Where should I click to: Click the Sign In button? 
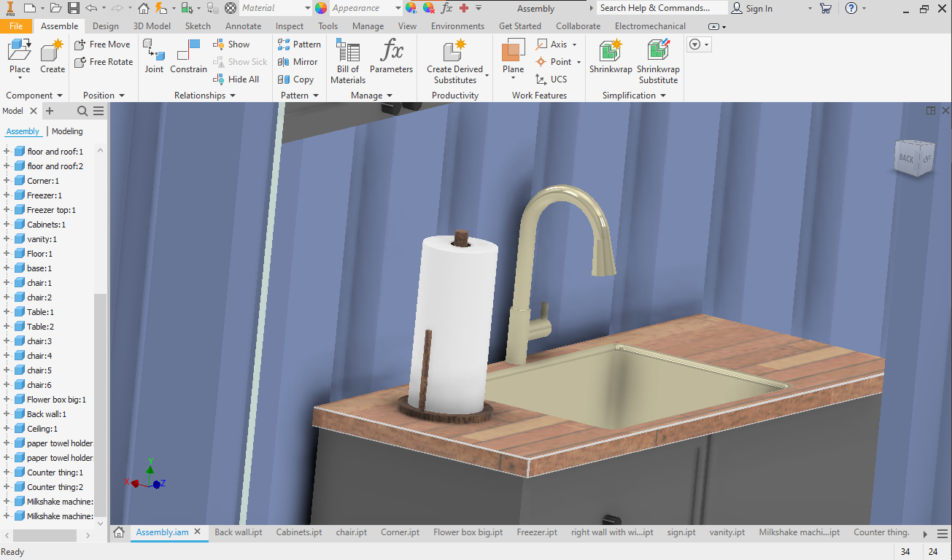click(751, 8)
